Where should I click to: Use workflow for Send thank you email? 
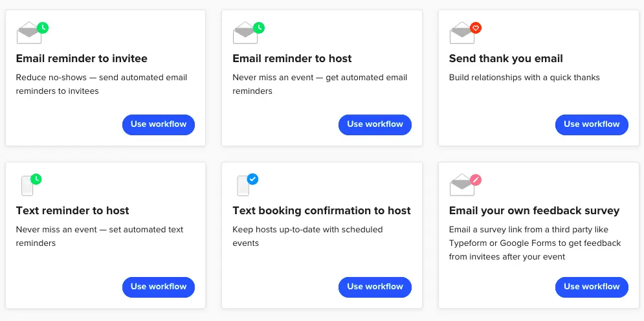(x=592, y=124)
